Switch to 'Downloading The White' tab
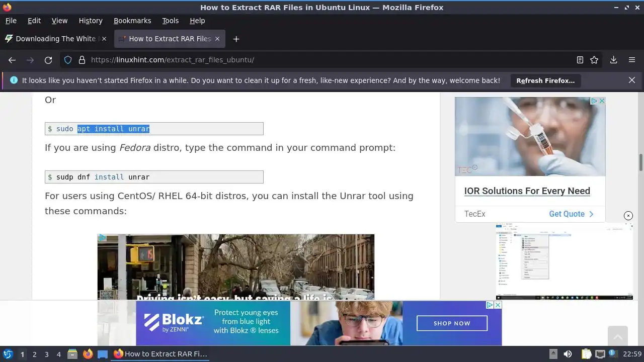Viewport: 644px width, 362px height. 57,39
